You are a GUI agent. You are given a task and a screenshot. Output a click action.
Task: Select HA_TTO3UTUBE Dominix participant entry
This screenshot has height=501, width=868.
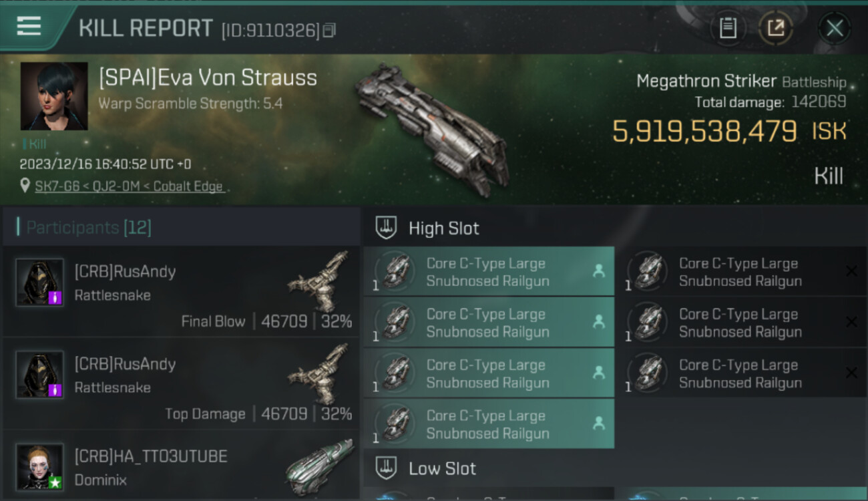(180, 466)
